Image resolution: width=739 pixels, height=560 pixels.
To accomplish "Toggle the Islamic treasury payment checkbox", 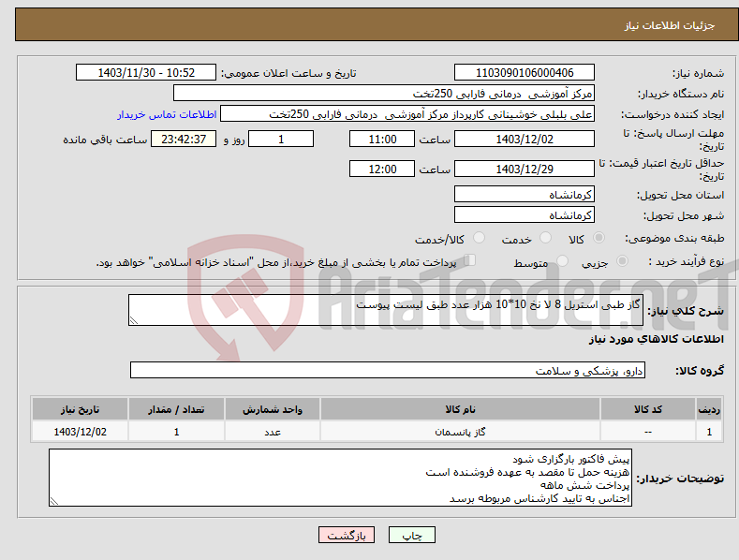I will pyautogui.click(x=469, y=260).
